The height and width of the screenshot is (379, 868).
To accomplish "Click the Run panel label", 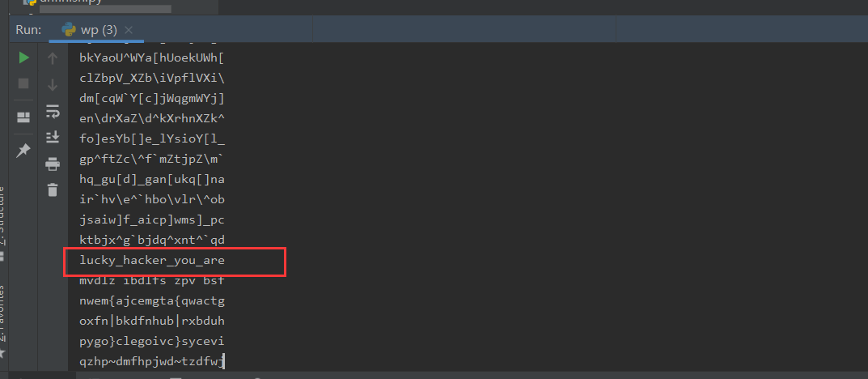I will click(x=28, y=30).
